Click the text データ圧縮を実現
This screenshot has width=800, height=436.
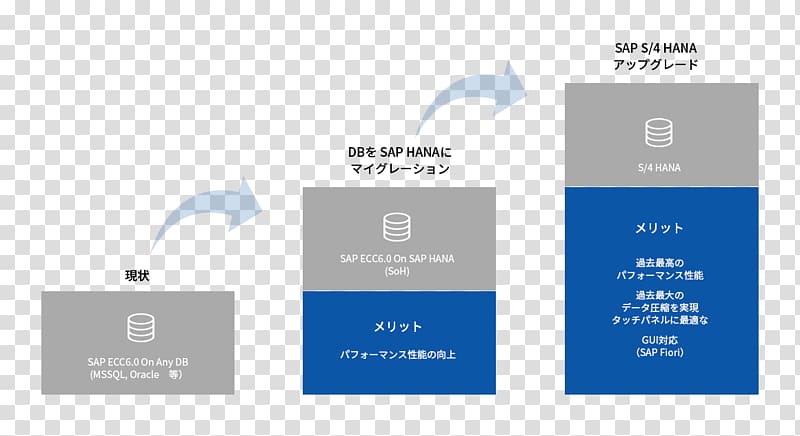click(x=660, y=307)
